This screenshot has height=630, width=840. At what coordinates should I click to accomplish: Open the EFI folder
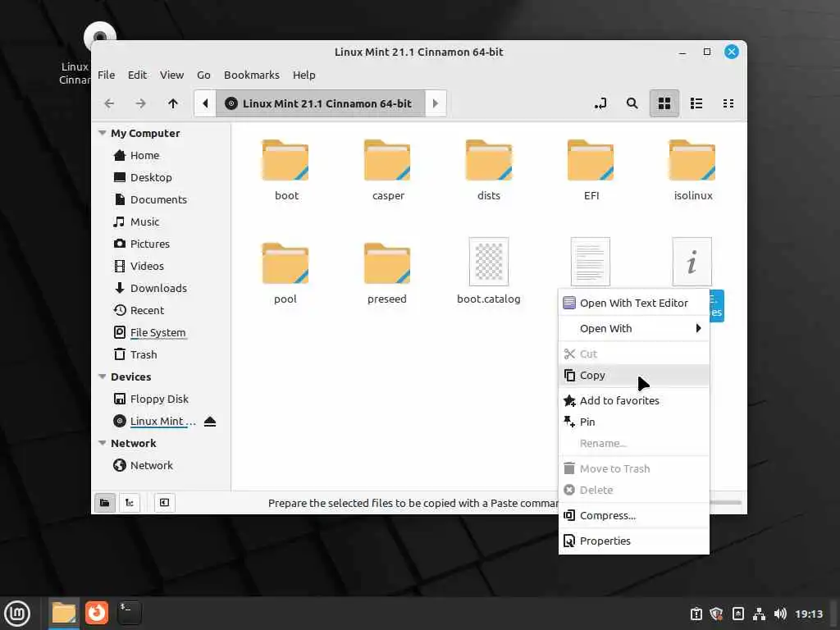(x=591, y=171)
